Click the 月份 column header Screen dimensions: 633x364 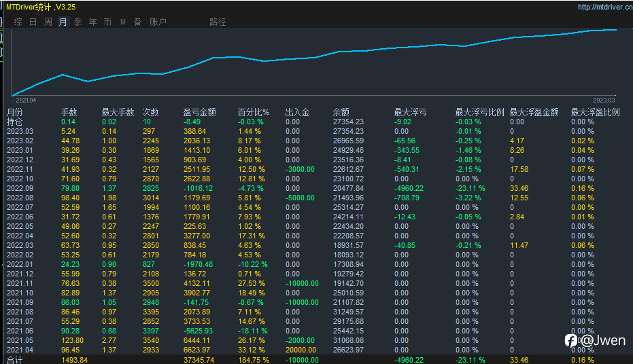(15, 112)
